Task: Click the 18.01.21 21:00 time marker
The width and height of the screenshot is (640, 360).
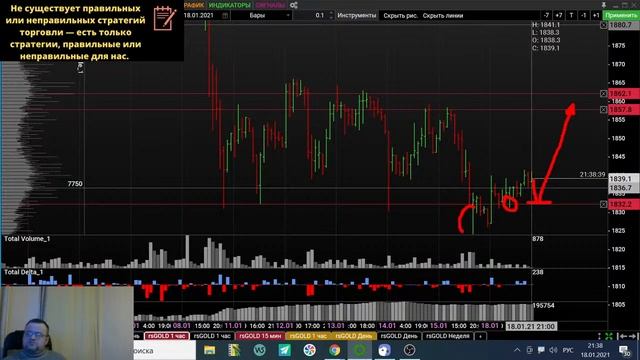Action: coord(531,327)
